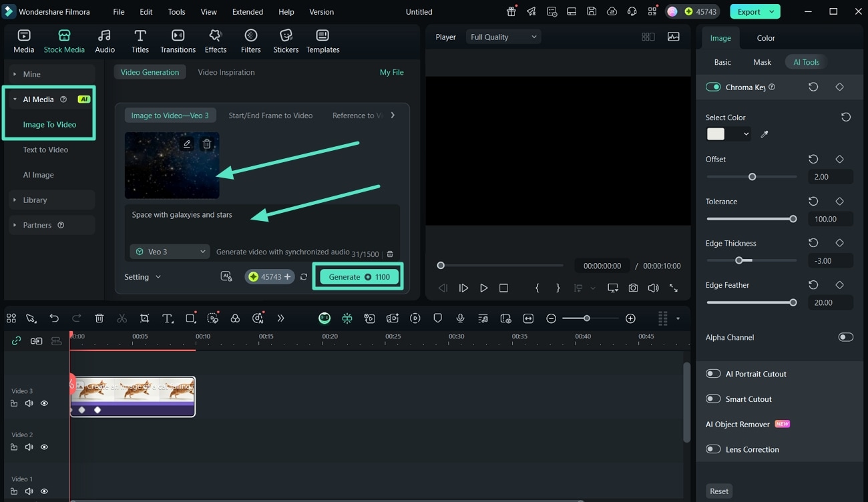This screenshot has width=868, height=502.
Task: Select the Audio panel in the top toolbar
Action: [104, 40]
